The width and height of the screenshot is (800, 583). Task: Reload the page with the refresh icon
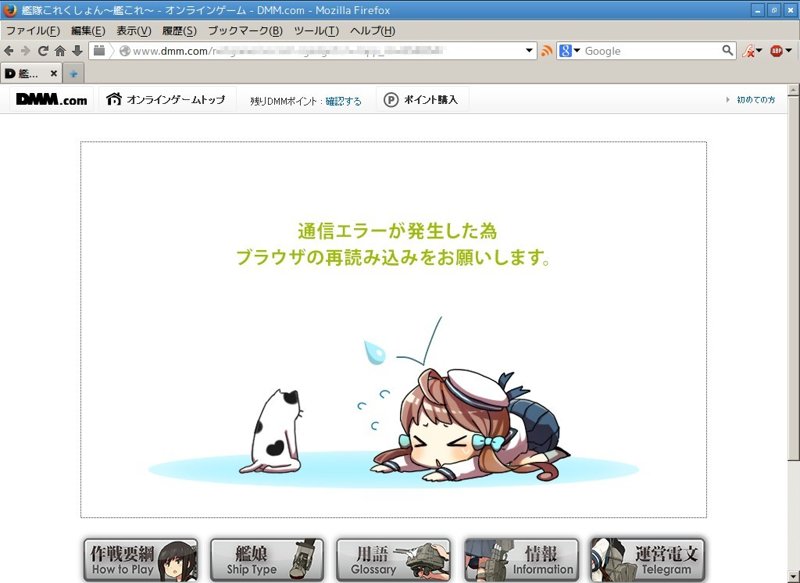43,50
